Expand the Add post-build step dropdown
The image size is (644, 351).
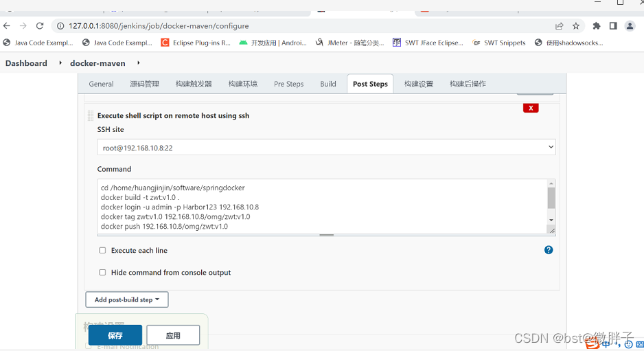click(127, 299)
